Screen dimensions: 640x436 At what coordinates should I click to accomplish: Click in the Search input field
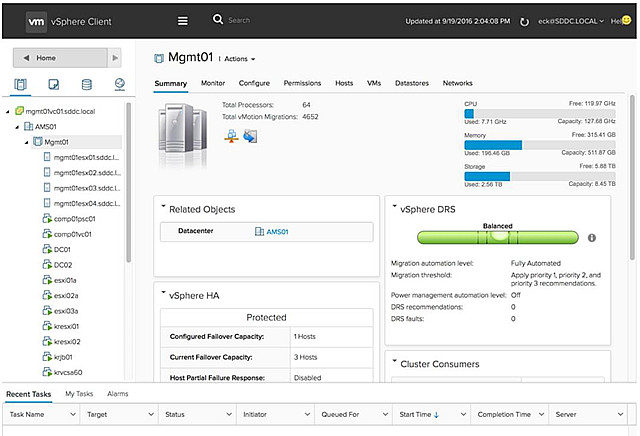pyautogui.click(x=239, y=20)
